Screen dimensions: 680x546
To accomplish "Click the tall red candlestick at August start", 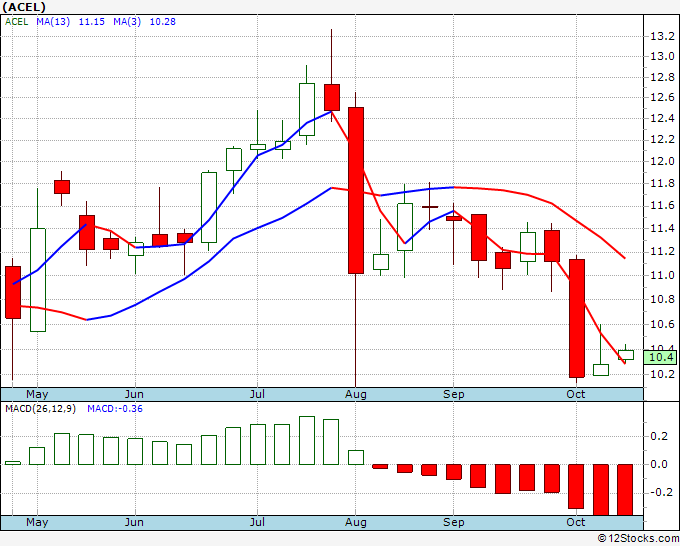I will click(356, 190).
